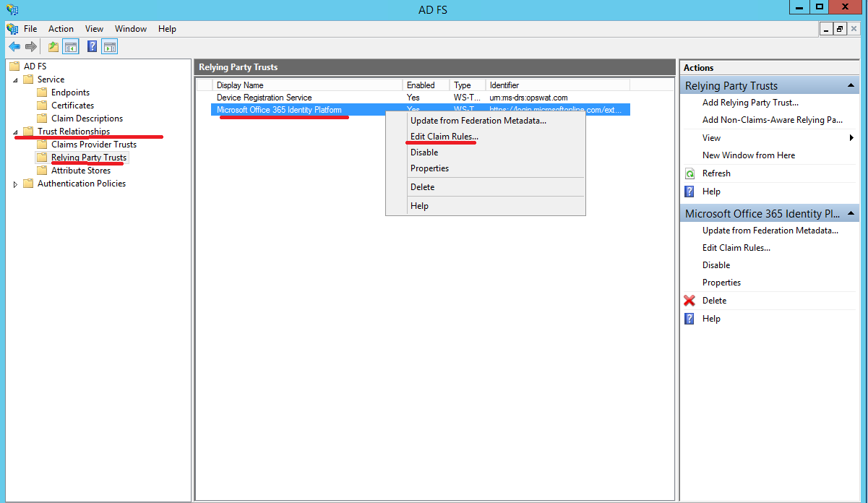The height and width of the screenshot is (503, 868).
Task: Toggle Show/Hide Action Pane toolbar icon
Action: [109, 47]
